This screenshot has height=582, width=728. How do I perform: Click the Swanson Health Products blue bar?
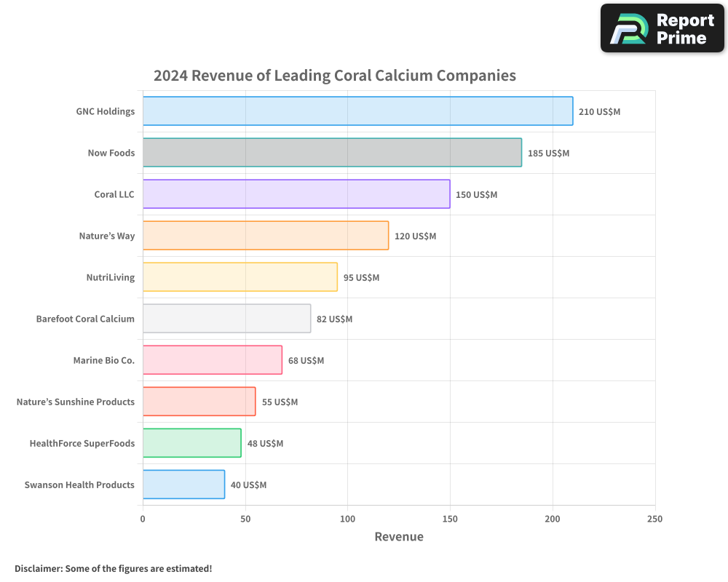tap(183, 485)
